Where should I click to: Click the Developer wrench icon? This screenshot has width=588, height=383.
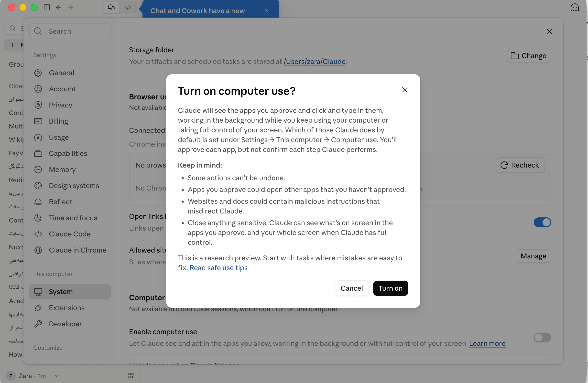(38, 324)
